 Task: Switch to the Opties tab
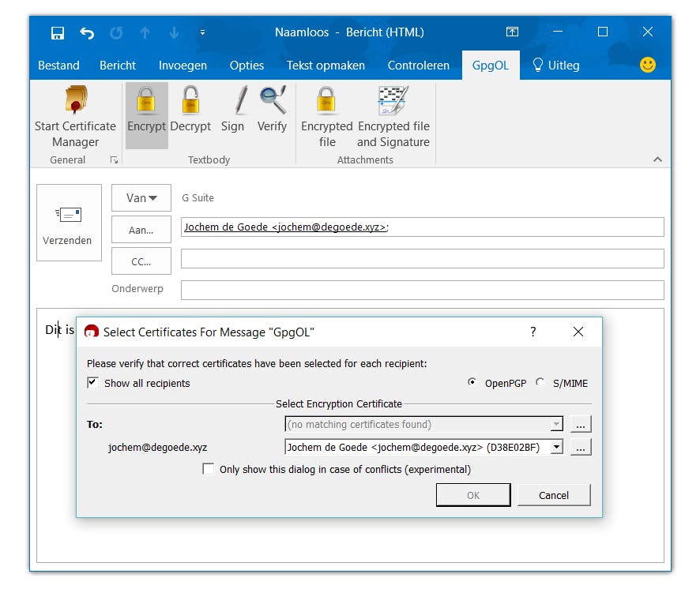(247, 66)
